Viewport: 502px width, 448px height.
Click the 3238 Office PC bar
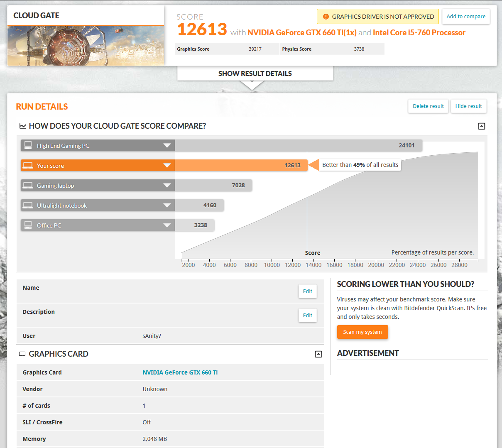195,225
